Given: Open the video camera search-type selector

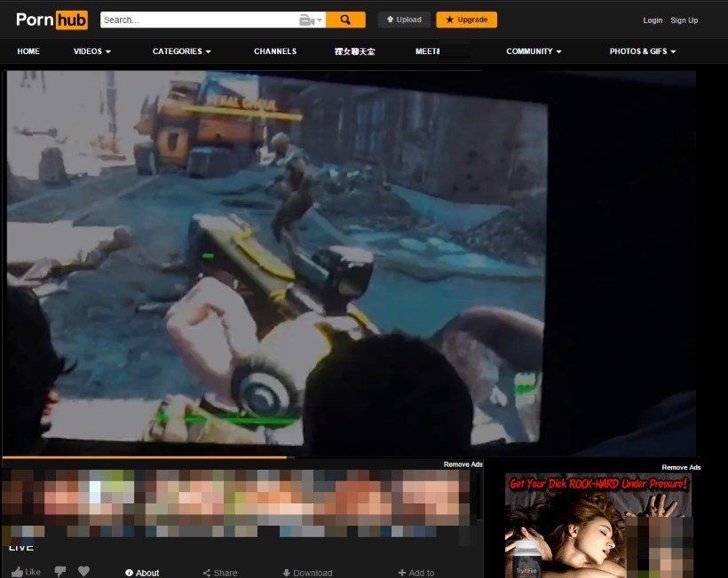Looking at the screenshot, I should click(x=309, y=20).
